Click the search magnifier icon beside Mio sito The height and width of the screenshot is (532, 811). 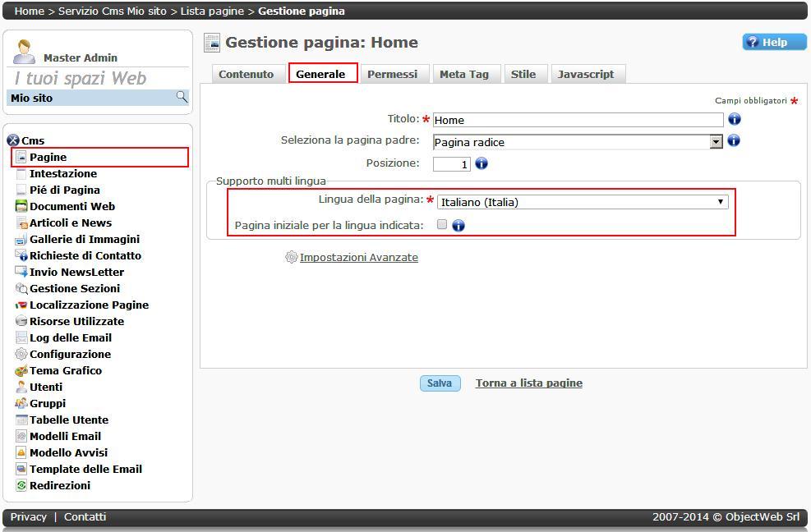(x=182, y=97)
